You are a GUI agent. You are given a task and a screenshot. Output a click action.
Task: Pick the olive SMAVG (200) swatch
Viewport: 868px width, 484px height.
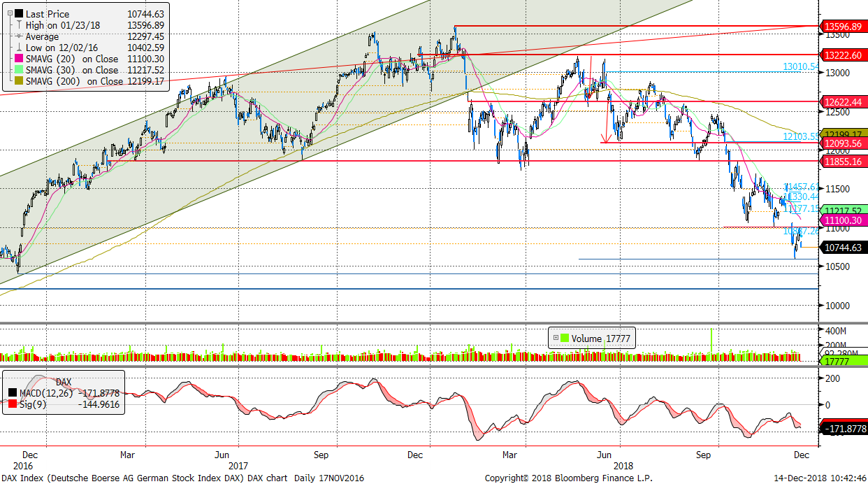(18, 81)
